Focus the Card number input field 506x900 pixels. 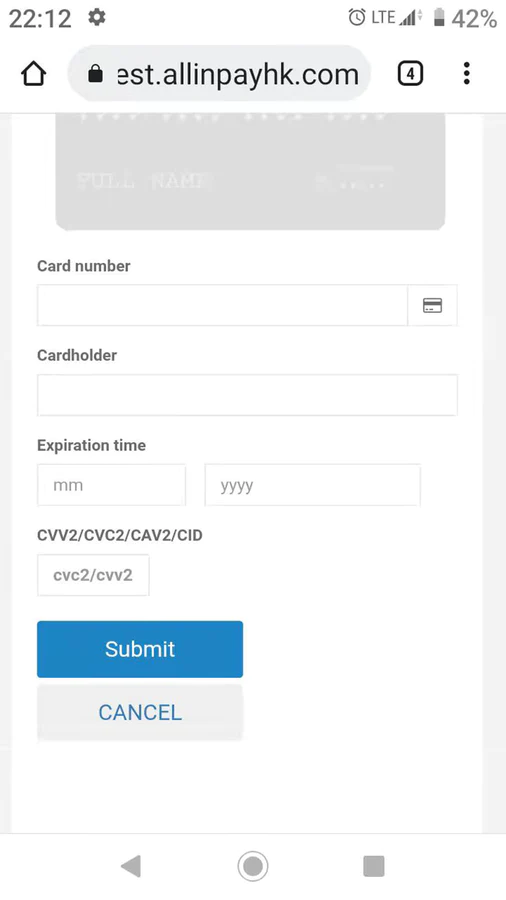point(223,305)
